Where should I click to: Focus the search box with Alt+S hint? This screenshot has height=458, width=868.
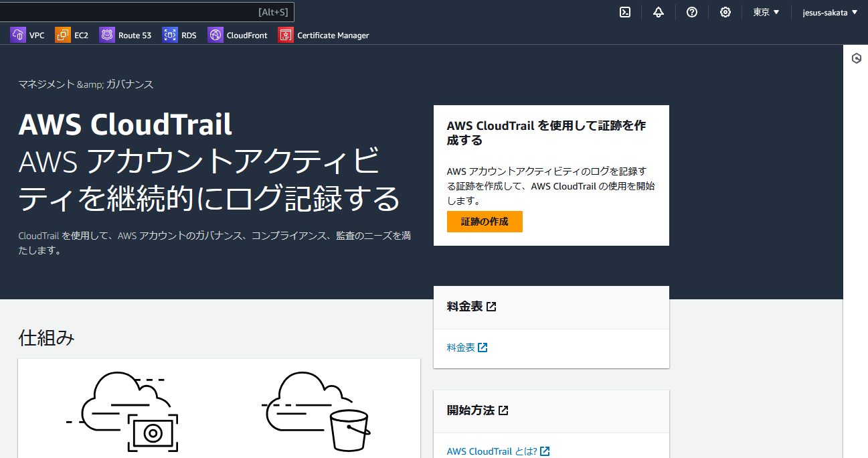[147, 12]
